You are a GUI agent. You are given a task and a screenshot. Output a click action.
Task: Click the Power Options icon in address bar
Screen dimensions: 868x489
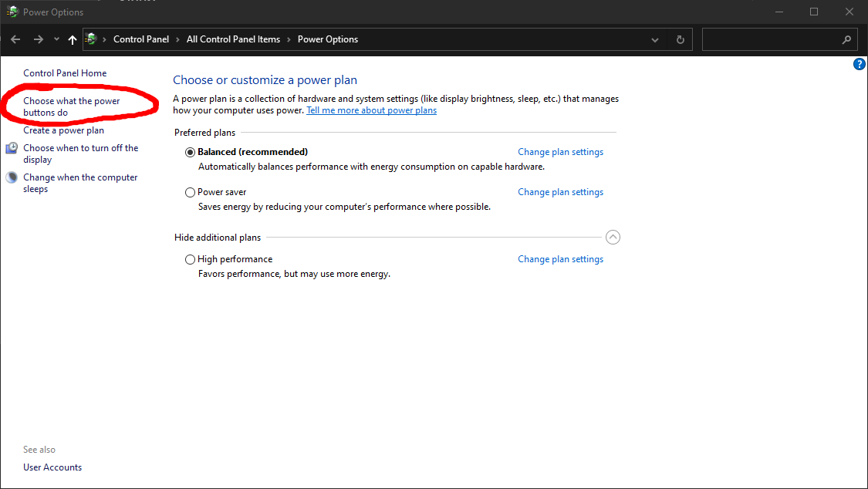92,39
